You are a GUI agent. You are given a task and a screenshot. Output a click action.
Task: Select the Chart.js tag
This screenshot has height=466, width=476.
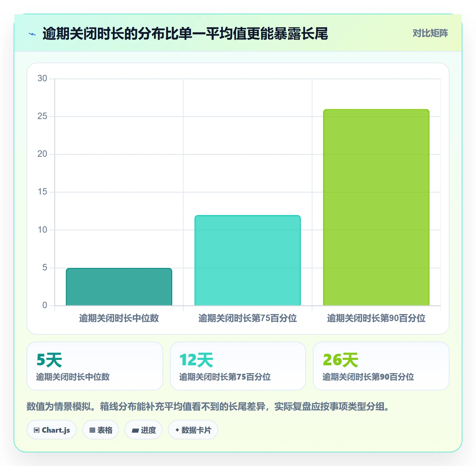52,430
